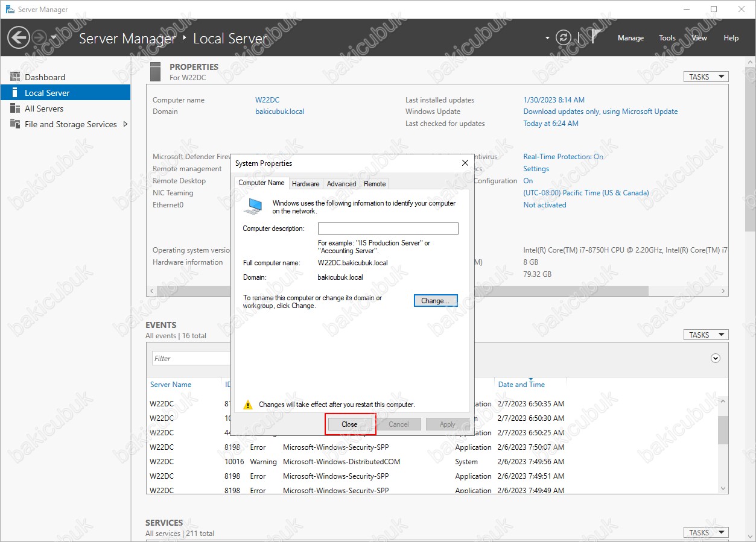
Task: Switch to the Remote tab
Action: click(x=375, y=184)
